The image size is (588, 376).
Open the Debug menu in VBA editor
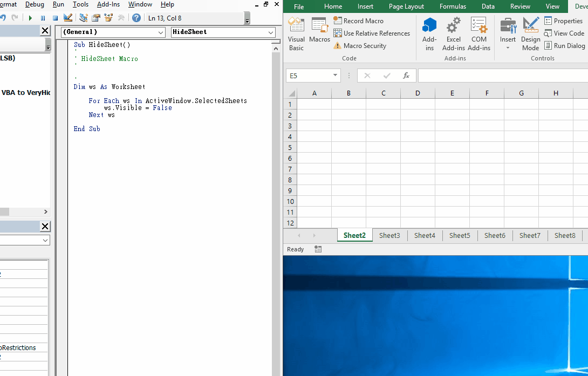coord(35,4)
